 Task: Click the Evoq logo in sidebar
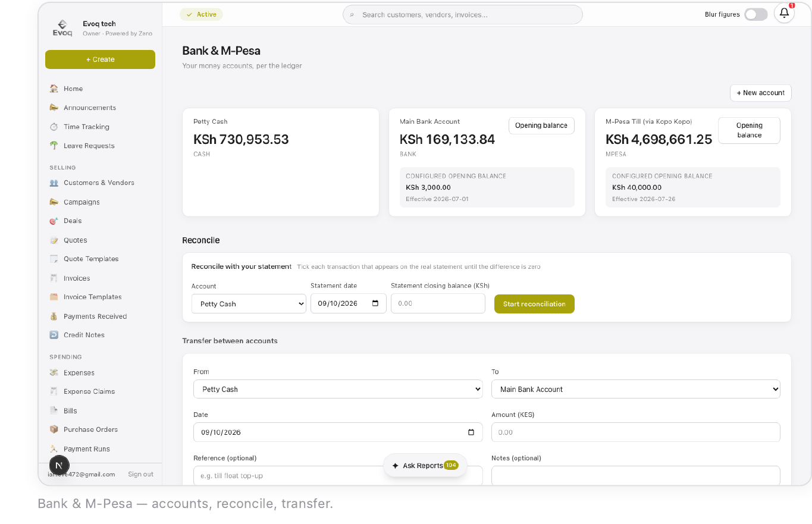(x=62, y=29)
